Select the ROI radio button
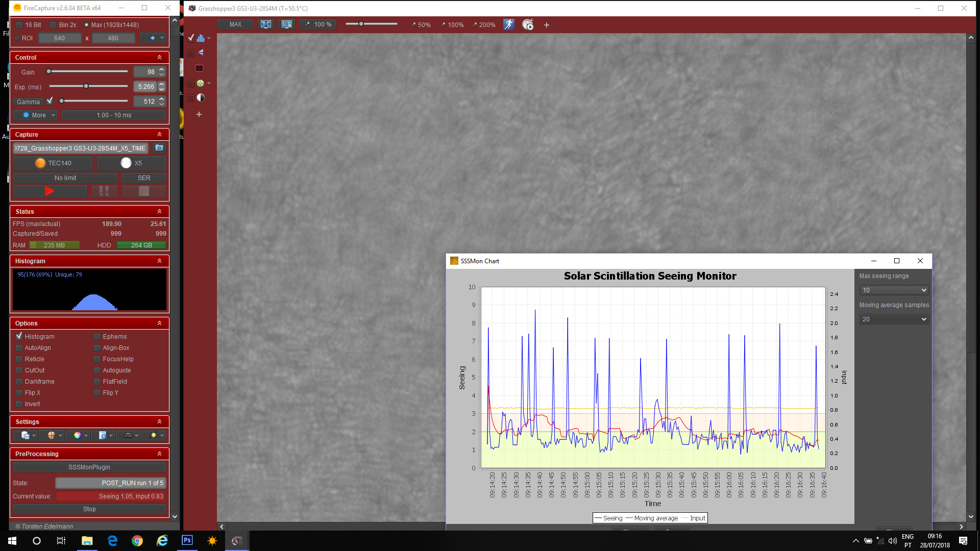The image size is (980, 551). point(17,38)
